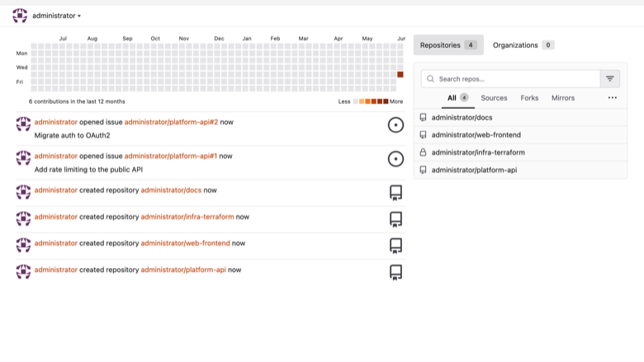Click the magnifier icon in repo search
Viewport: 644px width, 362px height.
(x=430, y=78)
